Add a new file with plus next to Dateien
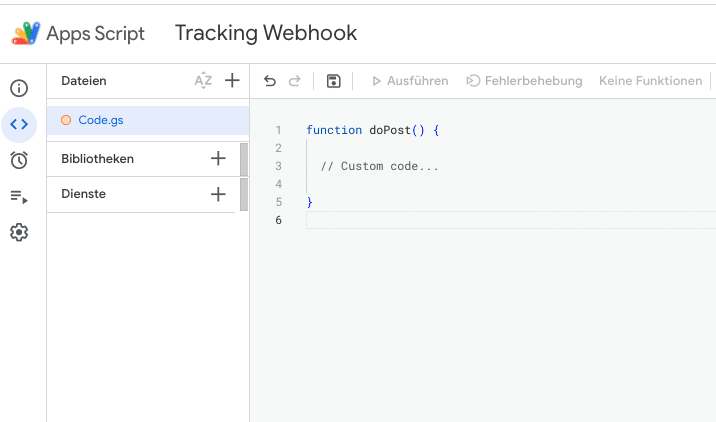 tap(232, 80)
